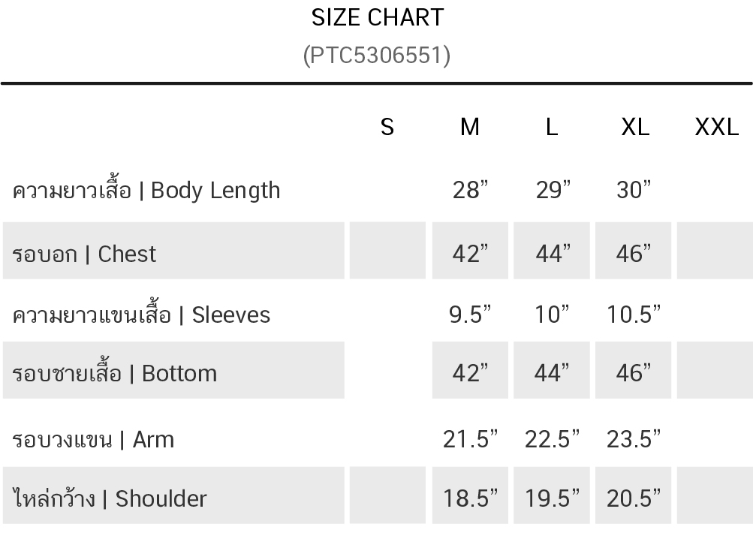Select the L size column header
Image resolution: width=753 pixels, height=560 pixels.
pyautogui.click(x=552, y=128)
